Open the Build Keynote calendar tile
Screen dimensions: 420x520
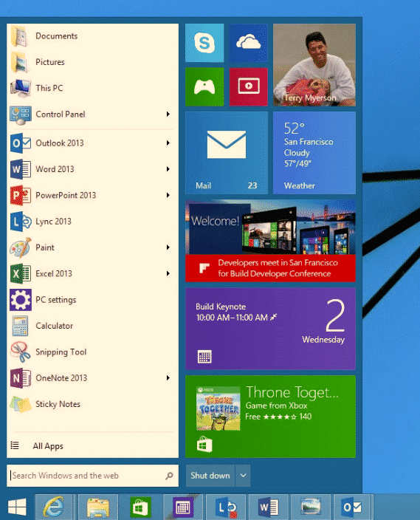[x=270, y=329]
